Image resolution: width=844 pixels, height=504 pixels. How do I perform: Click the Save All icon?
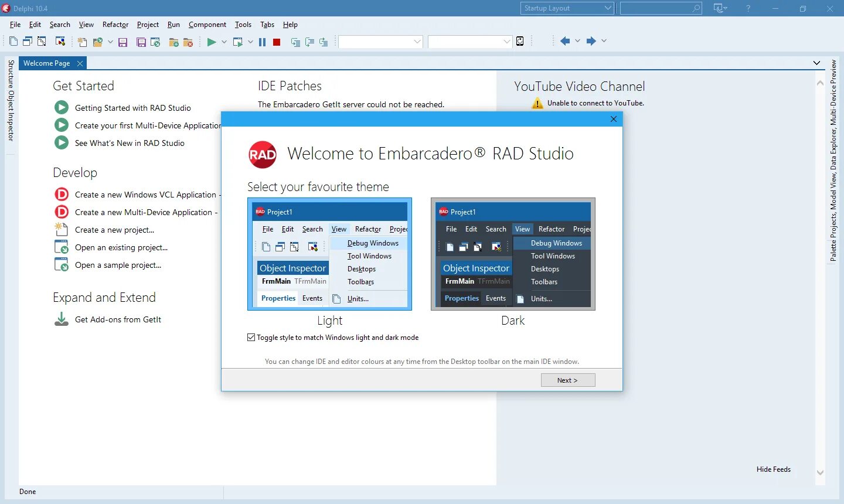141,42
